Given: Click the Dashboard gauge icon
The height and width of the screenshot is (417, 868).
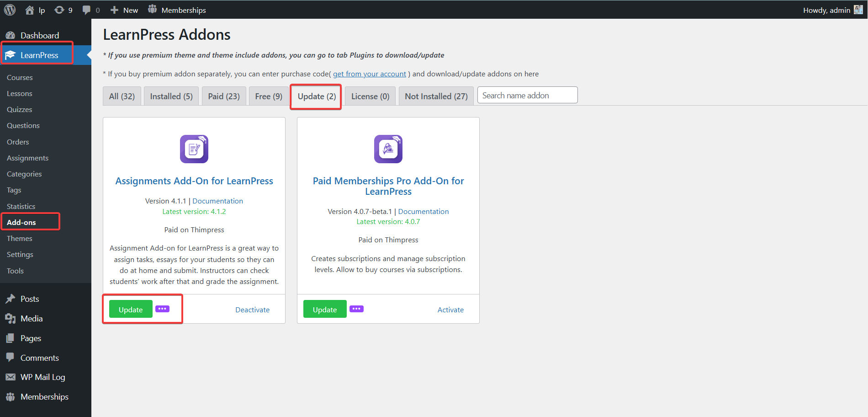Looking at the screenshot, I should pyautogui.click(x=11, y=35).
